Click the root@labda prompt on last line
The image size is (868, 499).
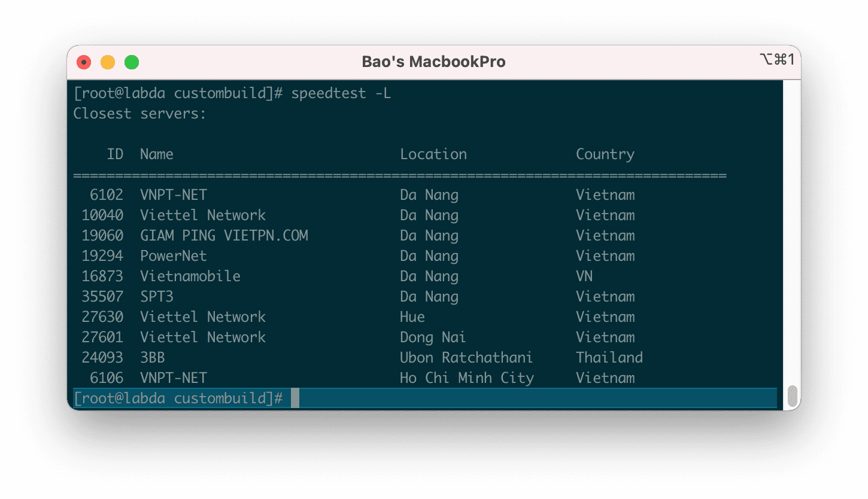(x=177, y=397)
